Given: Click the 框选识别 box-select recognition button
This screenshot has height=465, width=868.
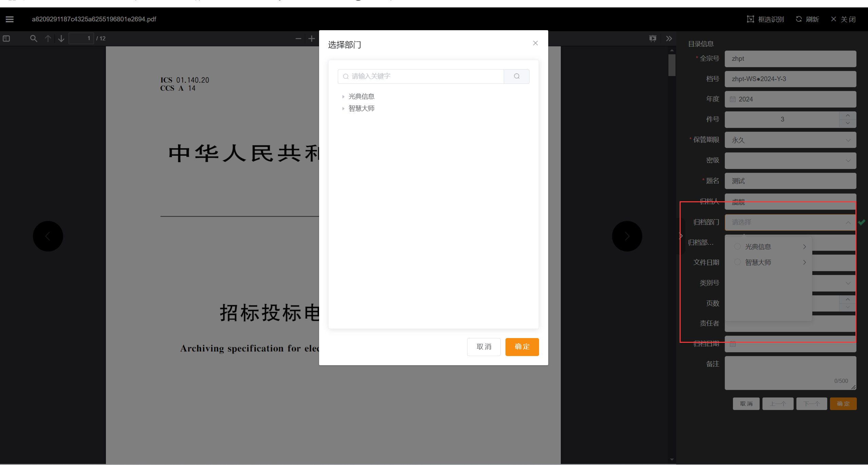Looking at the screenshot, I should point(765,19).
